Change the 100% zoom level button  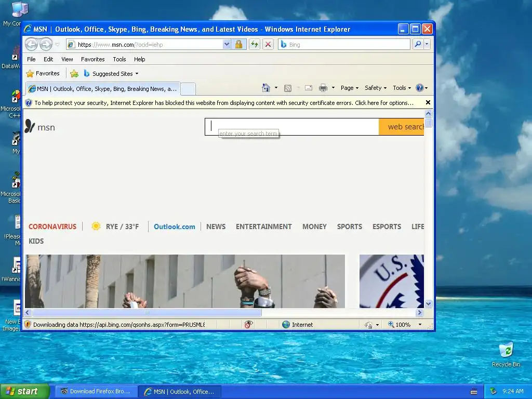(405, 325)
